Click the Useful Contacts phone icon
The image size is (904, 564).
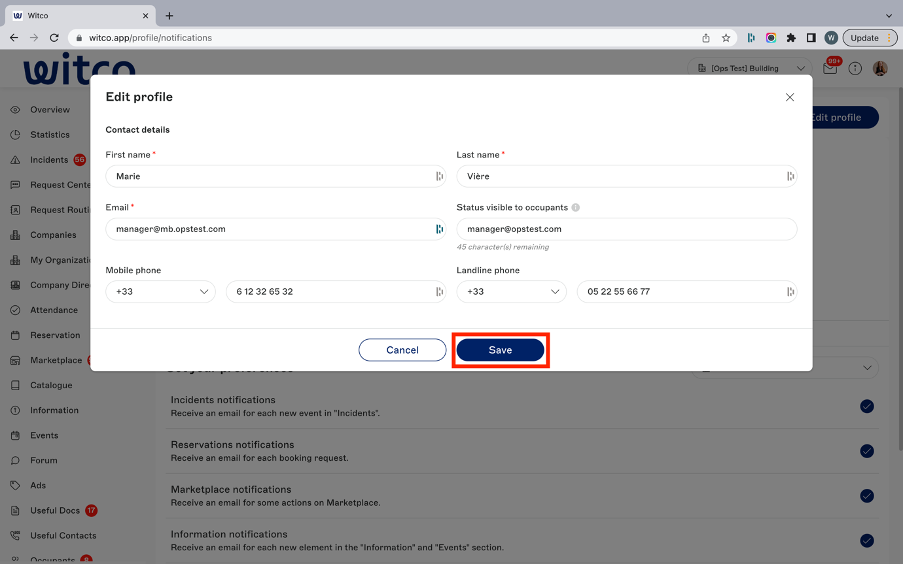pos(16,535)
